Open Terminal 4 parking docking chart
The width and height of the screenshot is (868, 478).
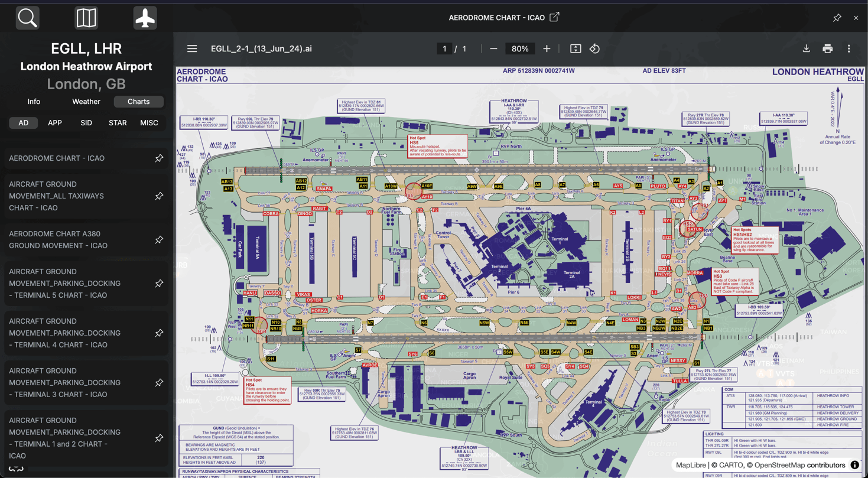tap(66, 333)
